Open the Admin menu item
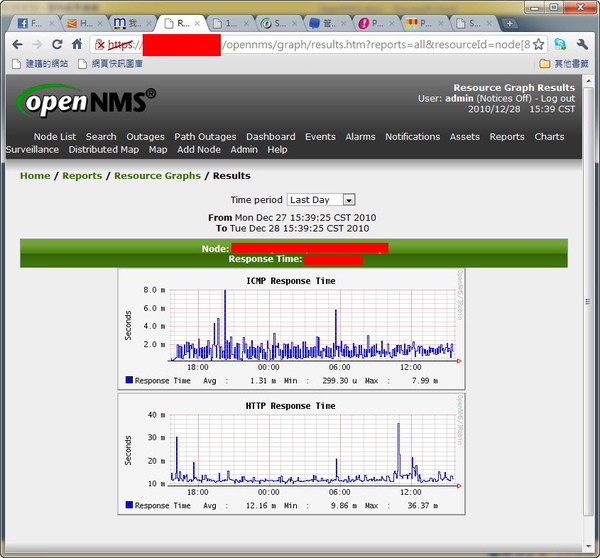This screenshot has height=558, width=600. click(x=244, y=149)
